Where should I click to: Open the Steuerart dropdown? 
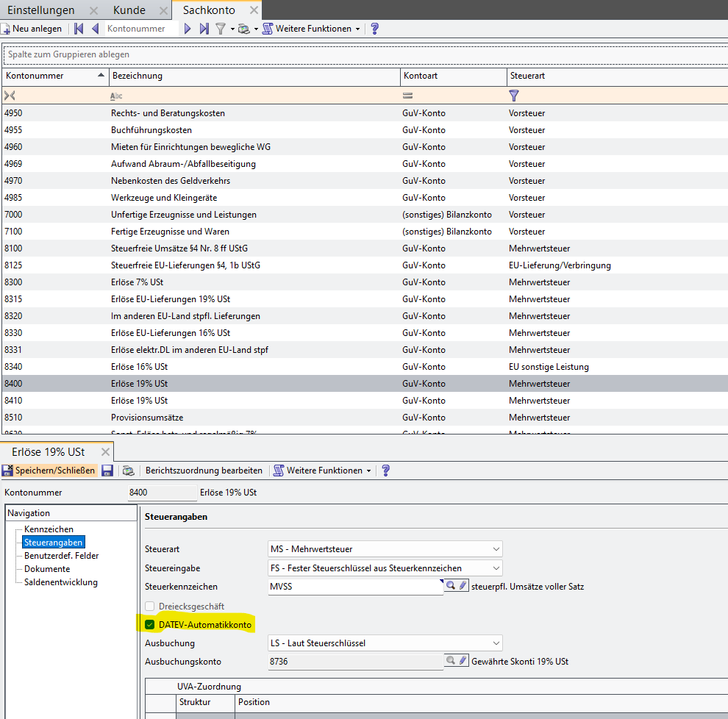click(496, 549)
